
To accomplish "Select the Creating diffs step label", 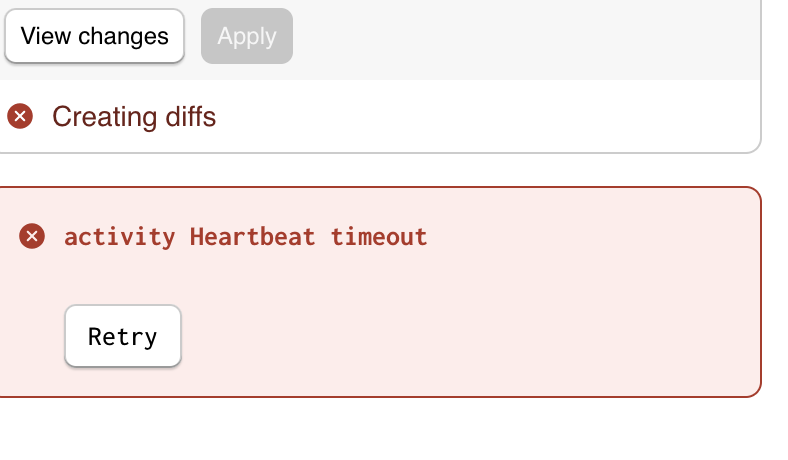I will pyautogui.click(x=134, y=117).
